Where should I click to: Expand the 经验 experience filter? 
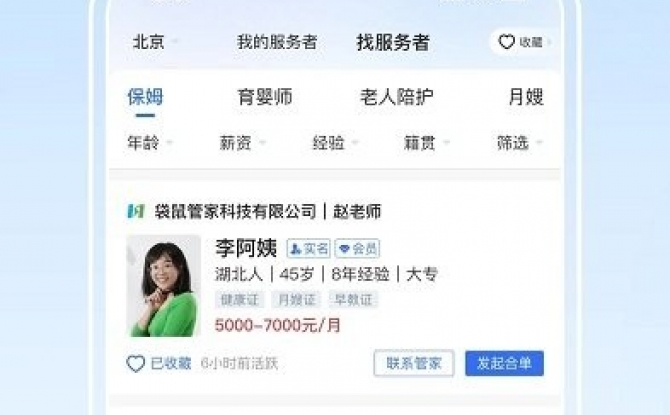335,142
